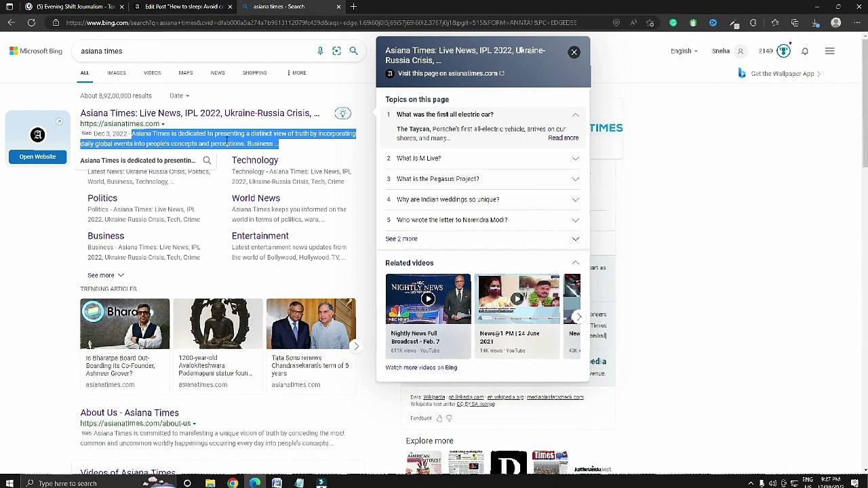This screenshot has height=488, width=868.
Task: Collapse the Related videos section
Action: [x=576, y=263]
